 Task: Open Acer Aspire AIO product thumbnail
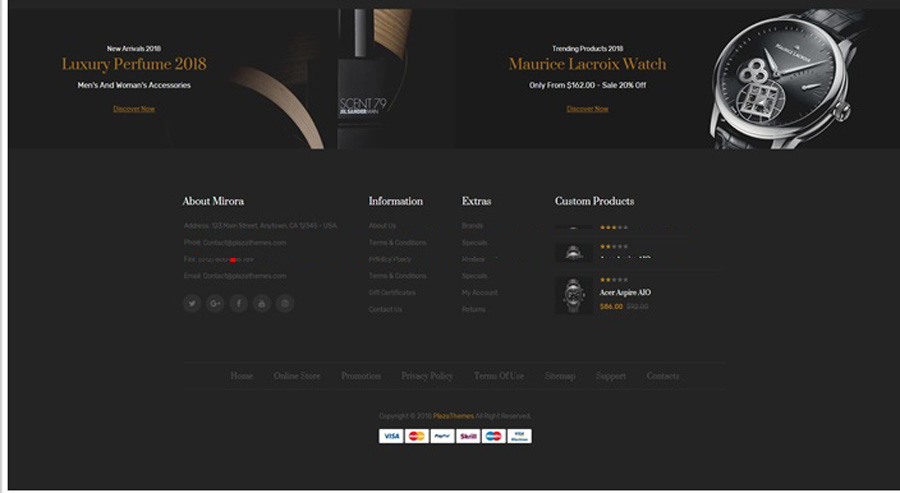573,295
